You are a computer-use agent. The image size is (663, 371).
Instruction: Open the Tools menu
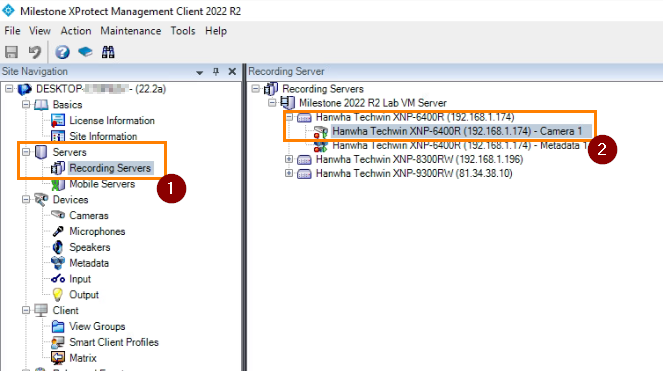(x=183, y=31)
